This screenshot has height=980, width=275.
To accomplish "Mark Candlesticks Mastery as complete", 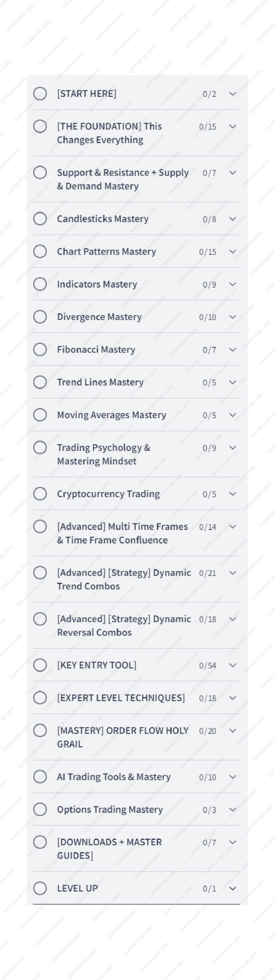I will (x=40, y=219).
